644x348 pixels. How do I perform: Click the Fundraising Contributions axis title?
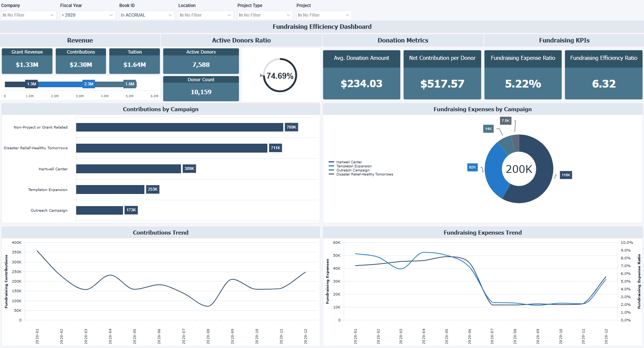coord(6,282)
